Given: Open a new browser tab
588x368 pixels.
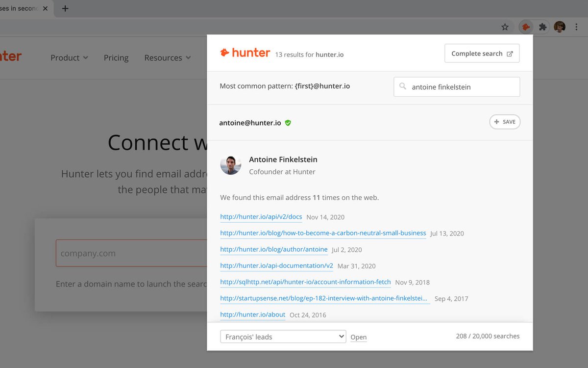Looking at the screenshot, I should point(65,8).
